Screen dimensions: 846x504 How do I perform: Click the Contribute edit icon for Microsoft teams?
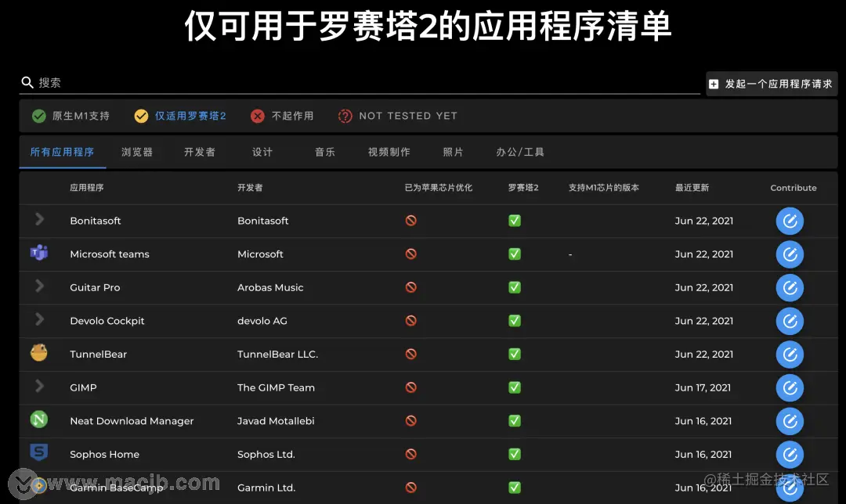click(x=790, y=254)
